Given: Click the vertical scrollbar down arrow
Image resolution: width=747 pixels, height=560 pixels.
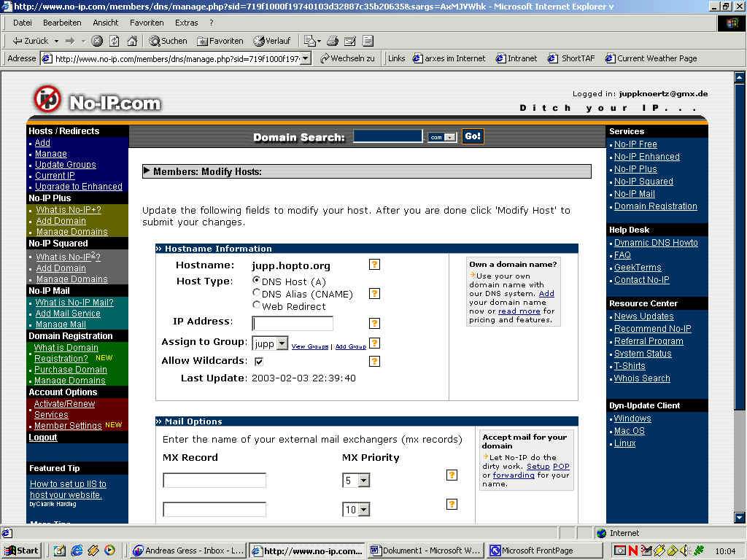Looking at the screenshot, I should point(740,517).
